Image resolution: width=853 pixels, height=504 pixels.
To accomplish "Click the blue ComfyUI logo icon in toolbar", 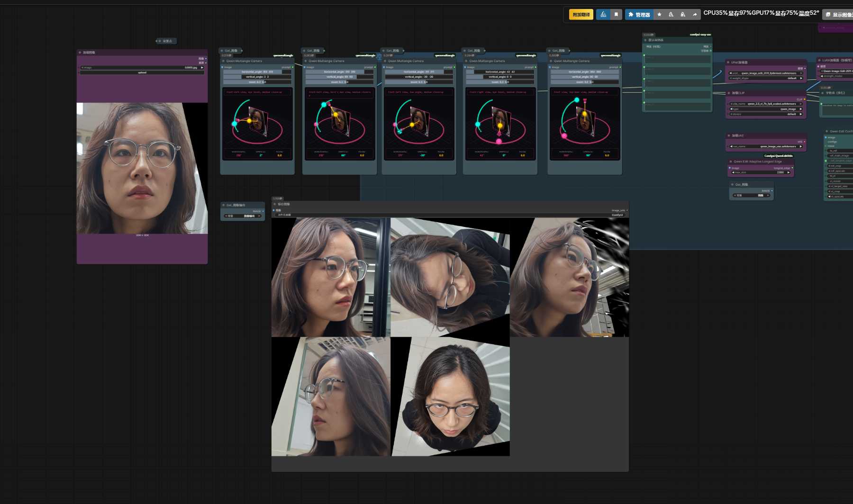I will tap(602, 14).
